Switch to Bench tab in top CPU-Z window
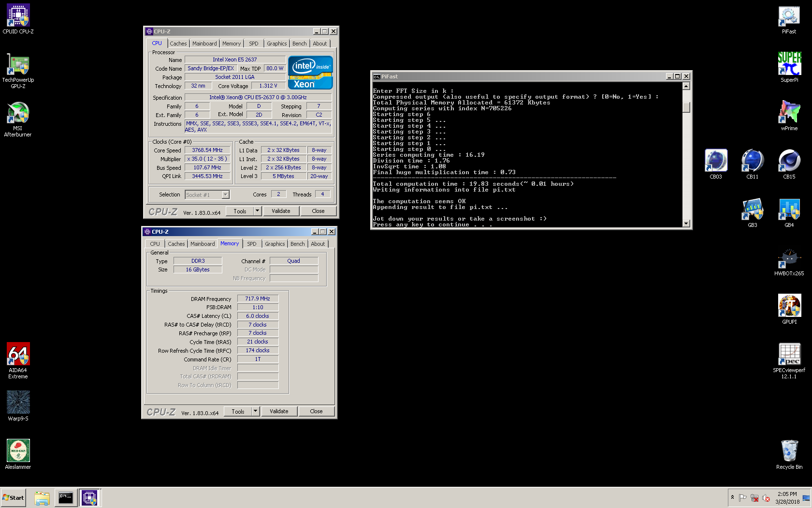The width and height of the screenshot is (812, 508). point(300,44)
